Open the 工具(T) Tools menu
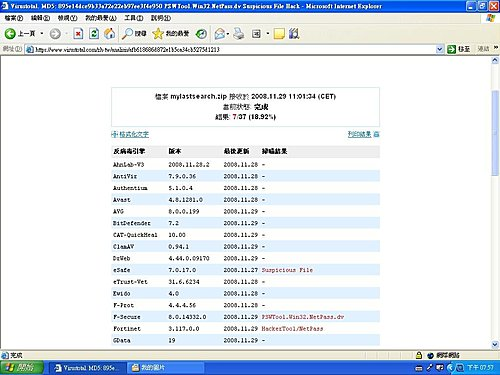The width and height of the screenshot is (500, 375). pos(134,18)
